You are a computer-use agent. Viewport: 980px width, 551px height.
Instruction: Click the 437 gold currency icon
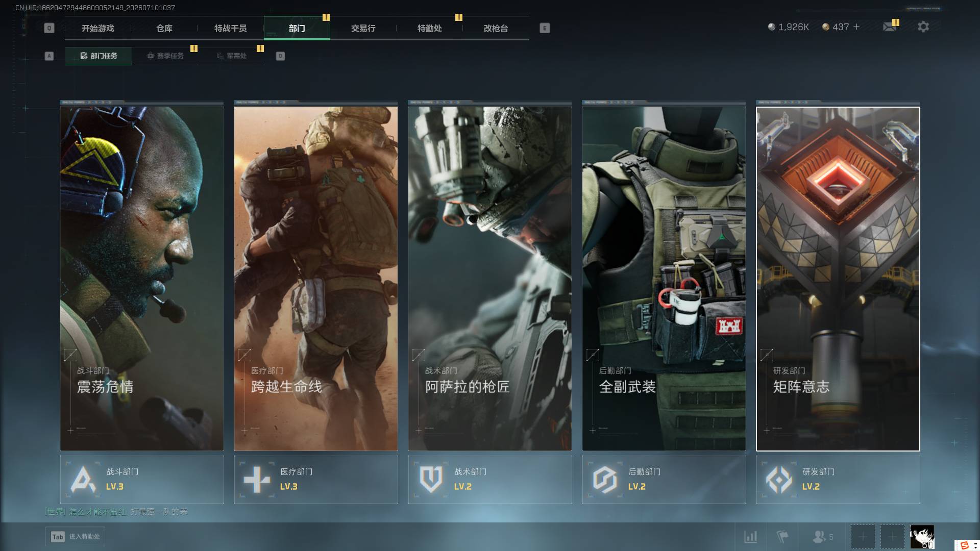825,27
